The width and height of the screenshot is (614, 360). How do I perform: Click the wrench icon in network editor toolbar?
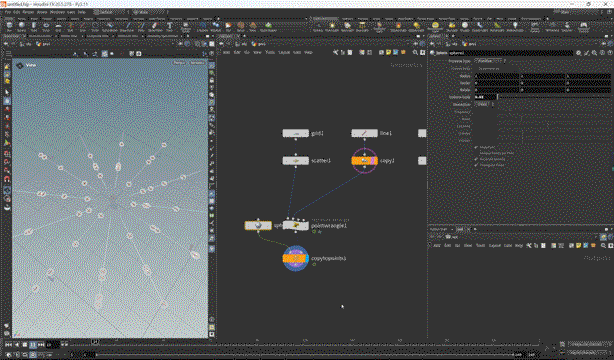tap(336, 52)
